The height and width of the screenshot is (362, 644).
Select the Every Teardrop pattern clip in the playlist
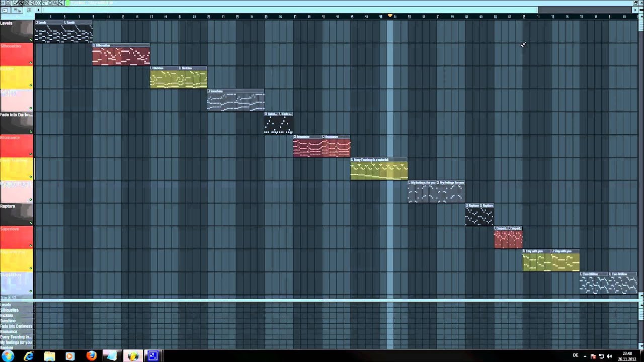(x=379, y=168)
